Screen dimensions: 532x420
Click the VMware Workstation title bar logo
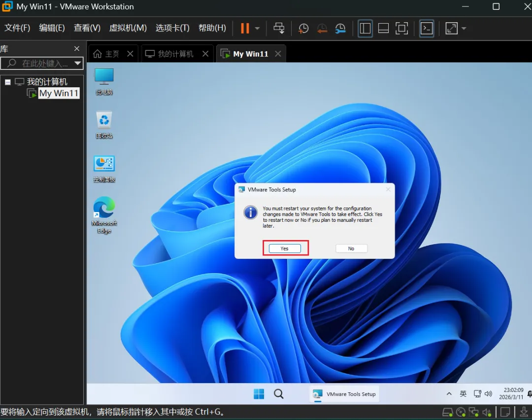pos(7,6)
